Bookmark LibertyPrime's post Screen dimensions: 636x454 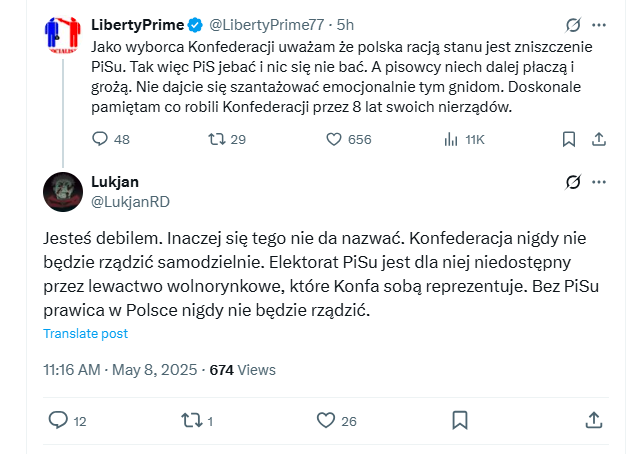pos(569,140)
